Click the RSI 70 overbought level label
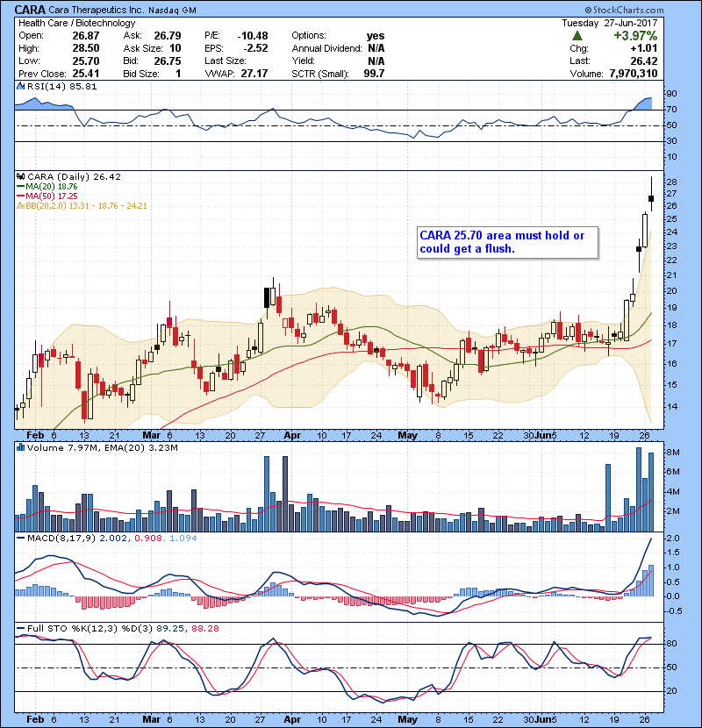Viewport: 702px width, 728px height. click(672, 110)
